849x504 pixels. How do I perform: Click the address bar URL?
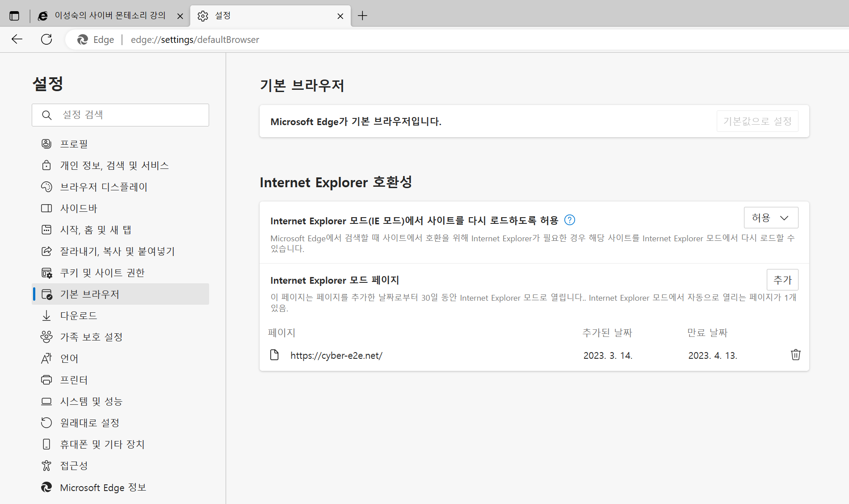click(195, 40)
